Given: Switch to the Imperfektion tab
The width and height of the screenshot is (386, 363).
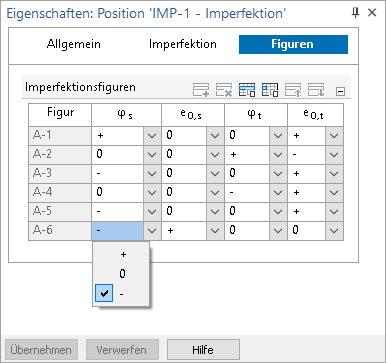Looking at the screenshot, I should (x=183, y=44).
